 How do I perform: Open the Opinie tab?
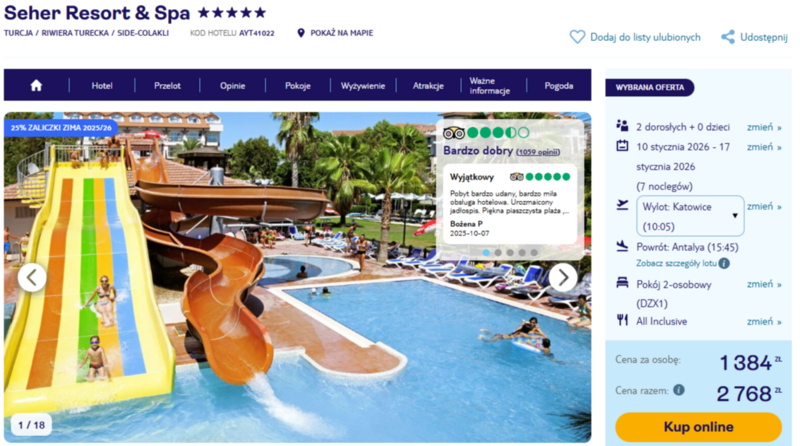[x=232, y=86]
